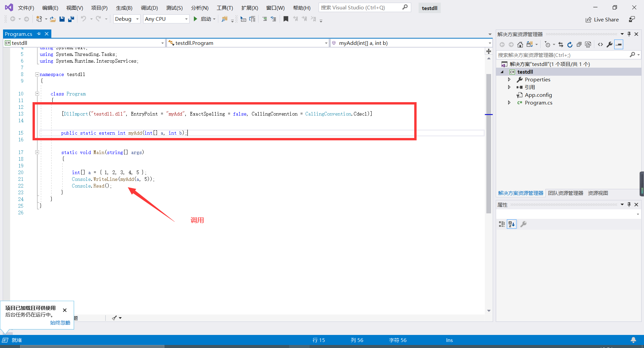Viewport: 644px width, 348px height.
Task: Open the testdll project scope dropdown
Action: (x=85, y=43)
